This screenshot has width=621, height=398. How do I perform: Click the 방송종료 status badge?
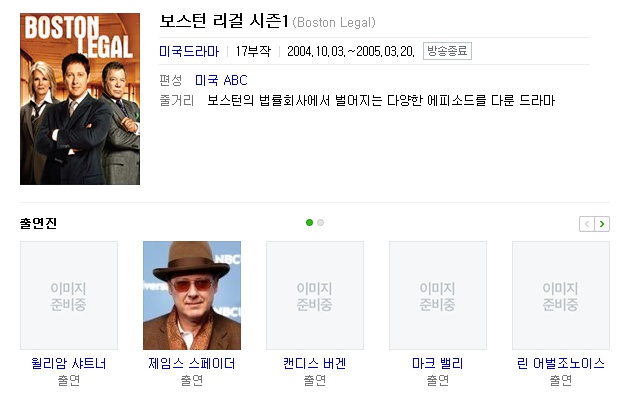point(447,51)
